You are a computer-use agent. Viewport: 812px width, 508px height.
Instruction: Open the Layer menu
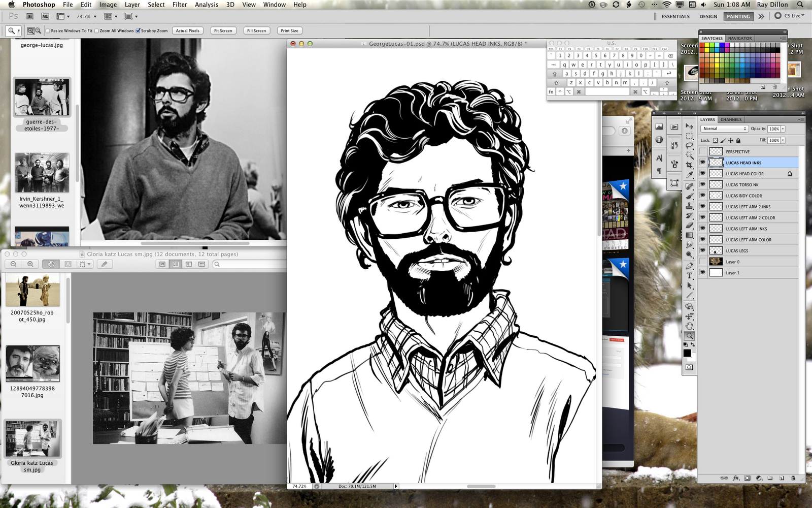coord(132,5)
